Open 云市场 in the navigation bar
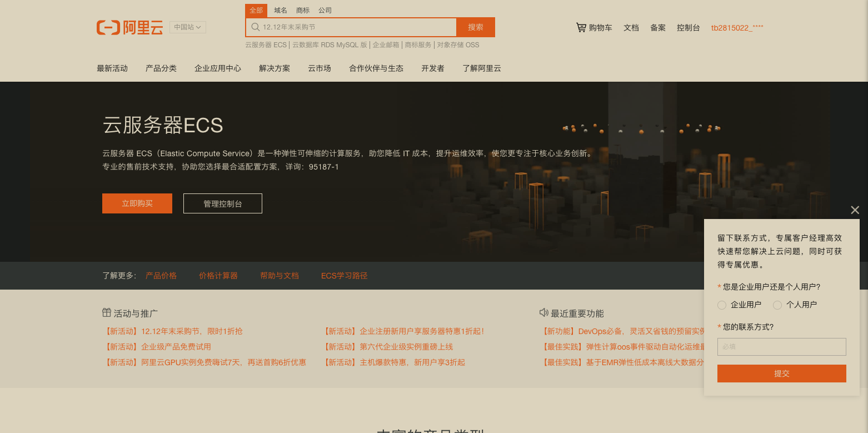The image size is (868, 433). tap(320, 68)
